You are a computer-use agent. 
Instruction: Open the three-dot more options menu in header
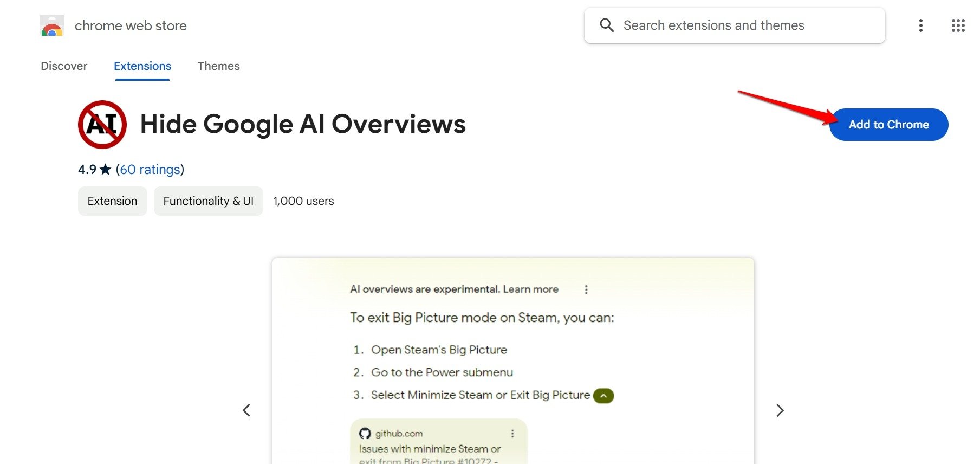920,25
